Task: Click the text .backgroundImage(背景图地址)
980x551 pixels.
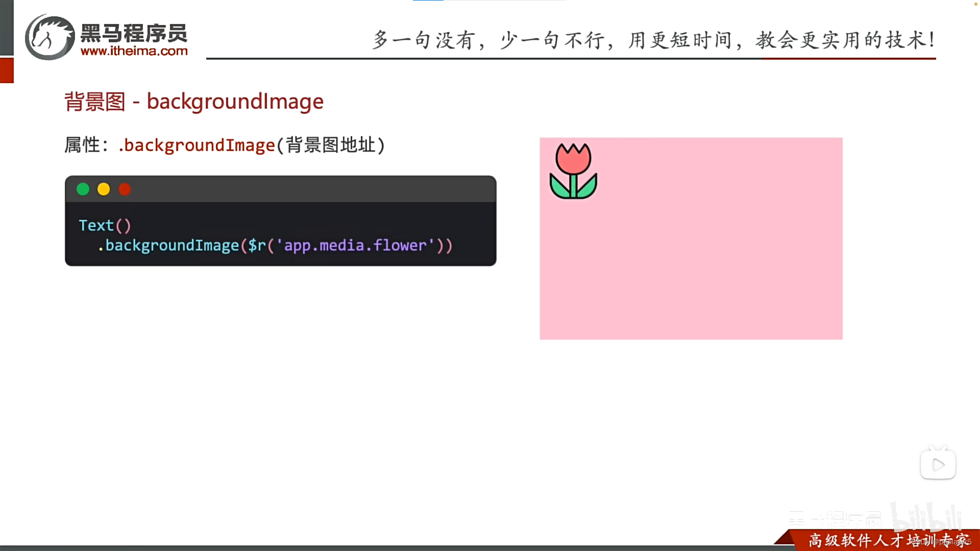Action: [251, 145]
